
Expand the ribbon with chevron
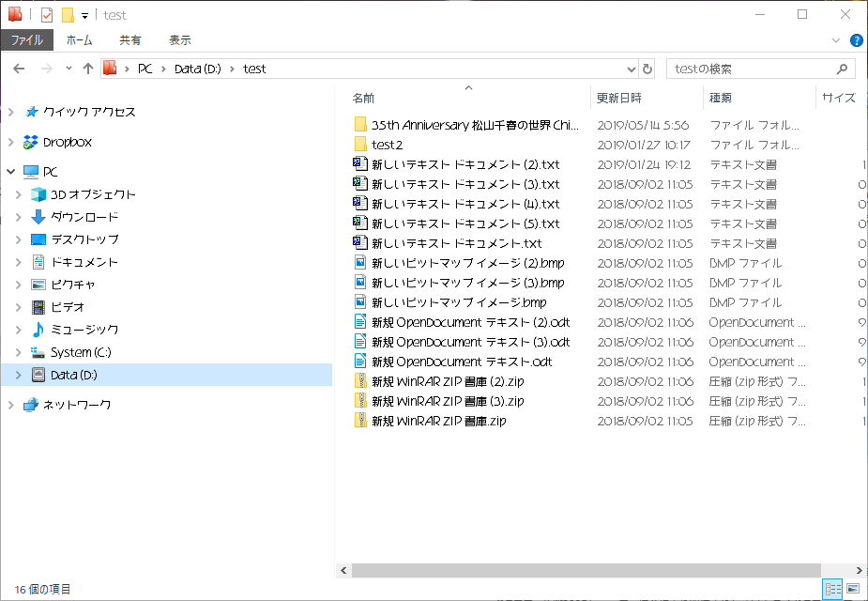point(836,40)
